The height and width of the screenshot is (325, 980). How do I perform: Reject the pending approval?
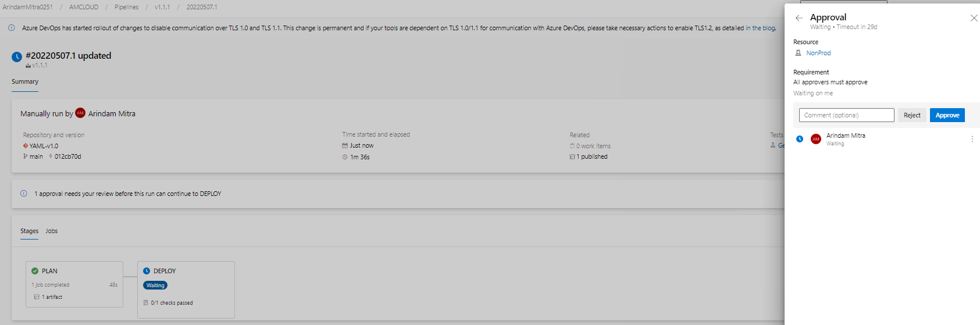tap(912, 115)
